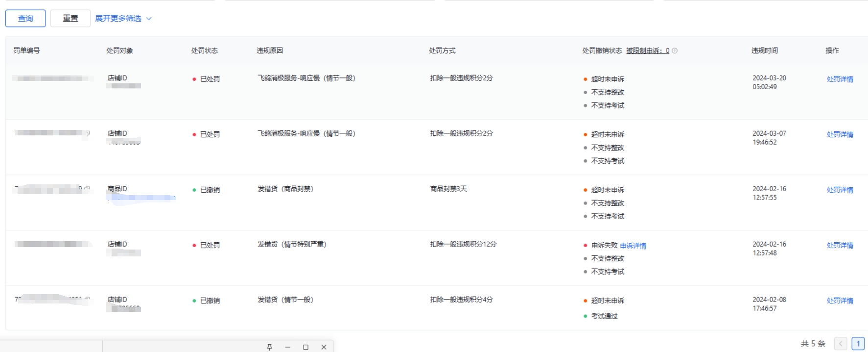
Task: Click the help icon beside 被限制申诉
Action: click(x=675, y=50)
